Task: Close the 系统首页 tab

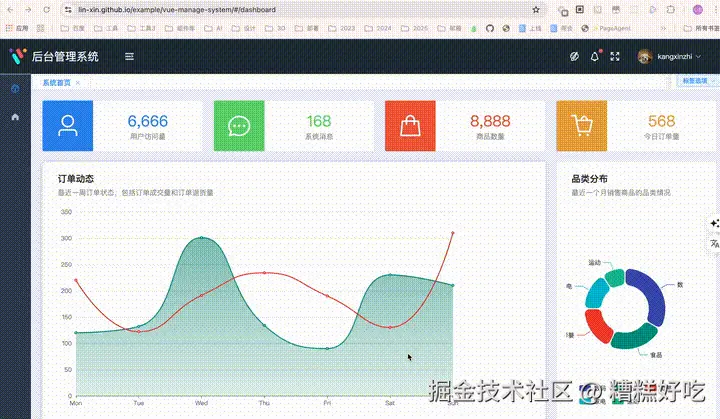Action: [x=78, y=83]
